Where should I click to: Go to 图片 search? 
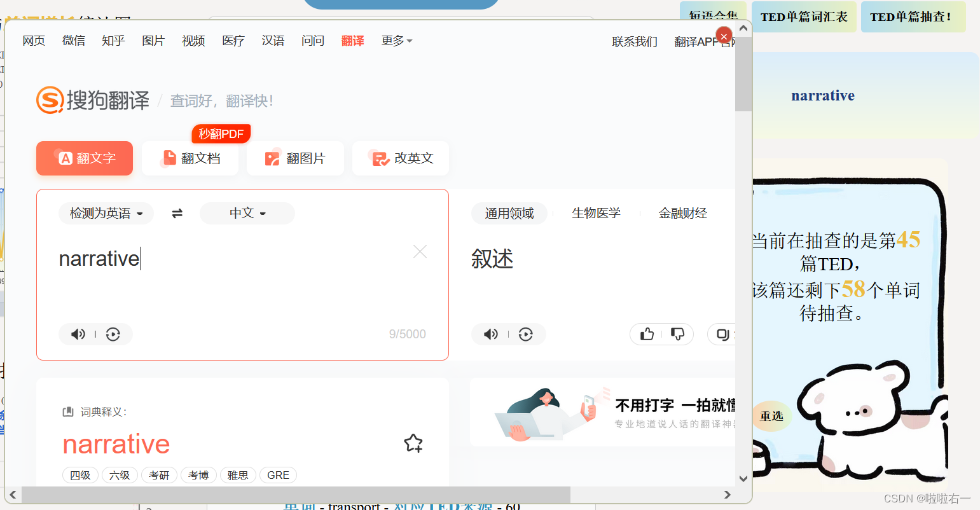click(x=153, y=41)
